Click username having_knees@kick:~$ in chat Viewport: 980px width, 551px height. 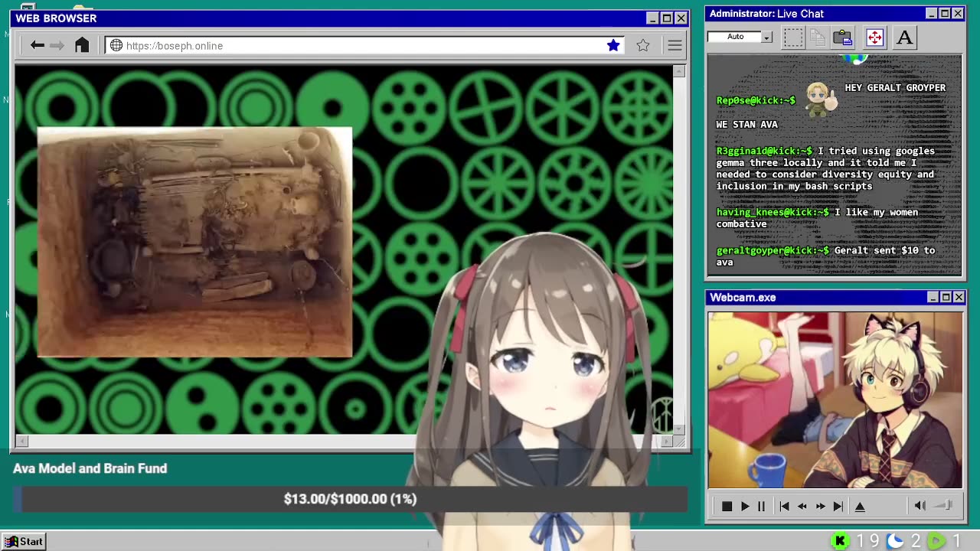click(773, 212)
